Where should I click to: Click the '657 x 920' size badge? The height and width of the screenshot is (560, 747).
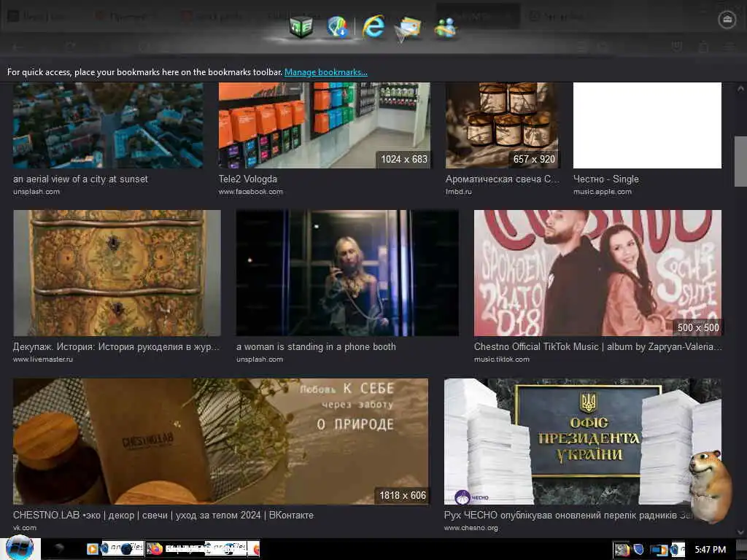tap(534, 159)
